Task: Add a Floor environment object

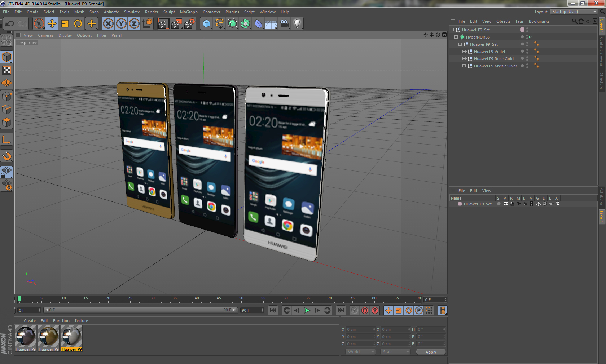Action: point(271,24)
